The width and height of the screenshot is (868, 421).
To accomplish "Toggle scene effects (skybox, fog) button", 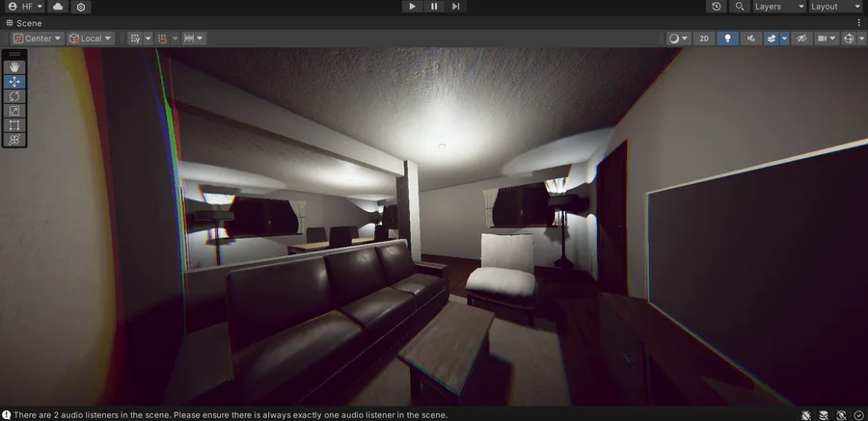I will (772, 39).
